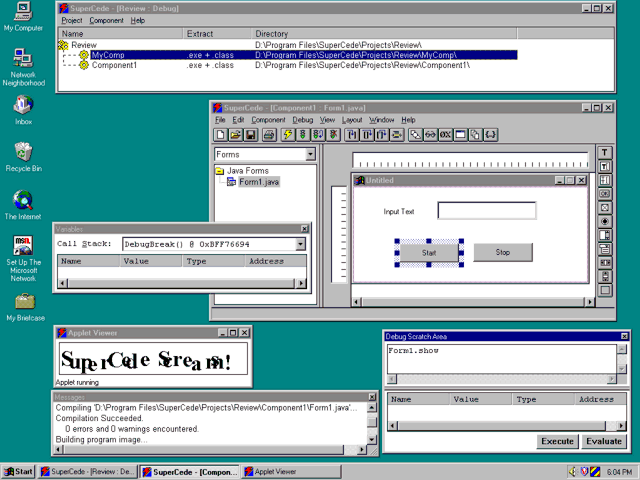This screenshot has height=480, width=640.
Task: Click the New file toolbar icon
Action: pos(221,135)
